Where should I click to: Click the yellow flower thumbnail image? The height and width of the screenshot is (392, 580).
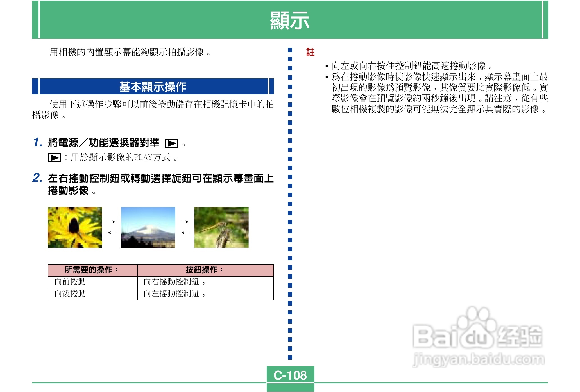tap(75, 227)
